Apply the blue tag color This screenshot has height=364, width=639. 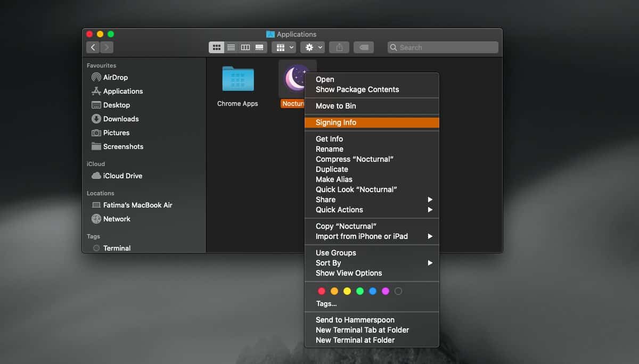coord(373,291)
